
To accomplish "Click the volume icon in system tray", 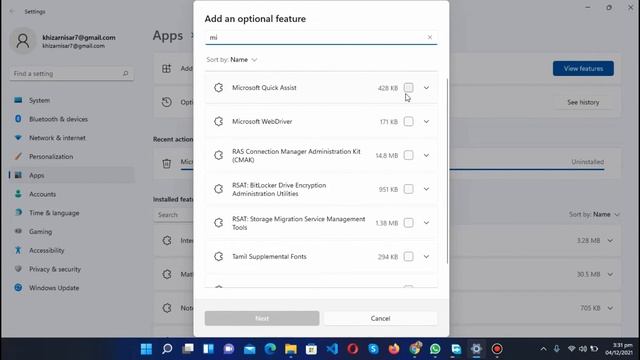I will 583,349.
